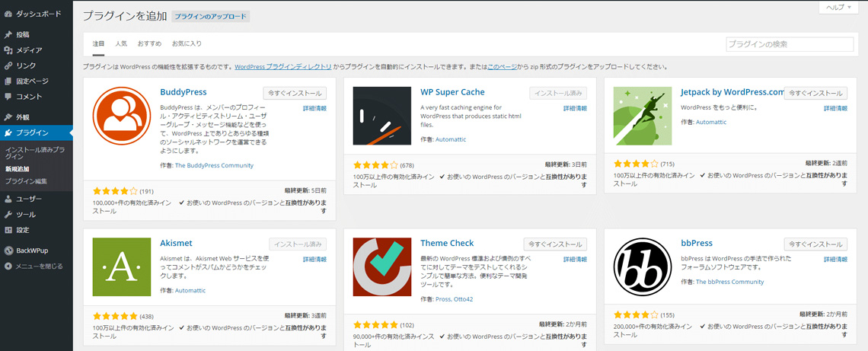The height and width of the screenshot is (351, 868).
Task: Click Jetpack star rating (715)
Action: tap(637, 164)
